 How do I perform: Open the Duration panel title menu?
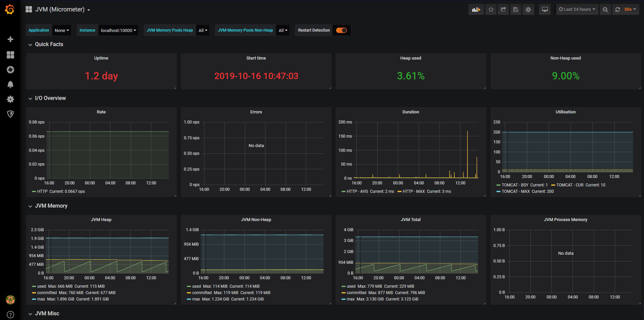point(411,112)
